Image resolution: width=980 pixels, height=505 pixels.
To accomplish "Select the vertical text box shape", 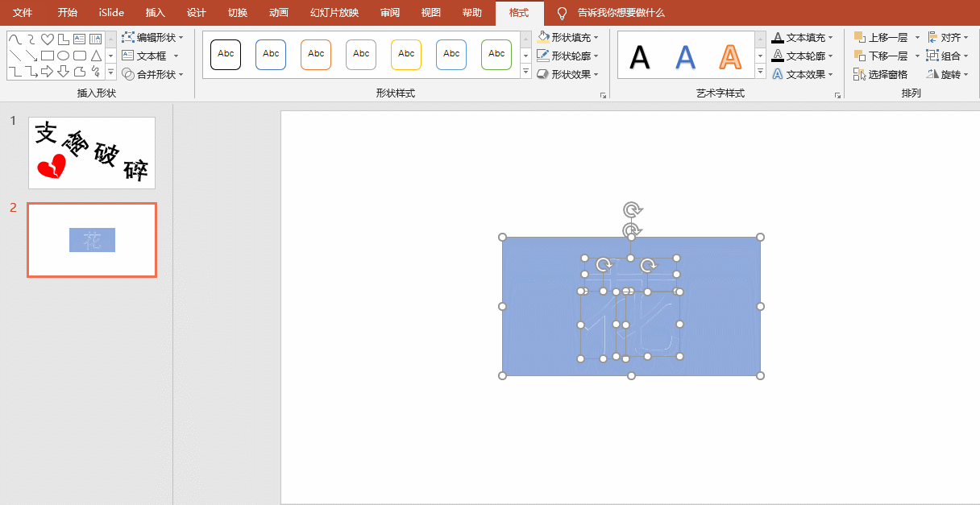I will (96, 39).
